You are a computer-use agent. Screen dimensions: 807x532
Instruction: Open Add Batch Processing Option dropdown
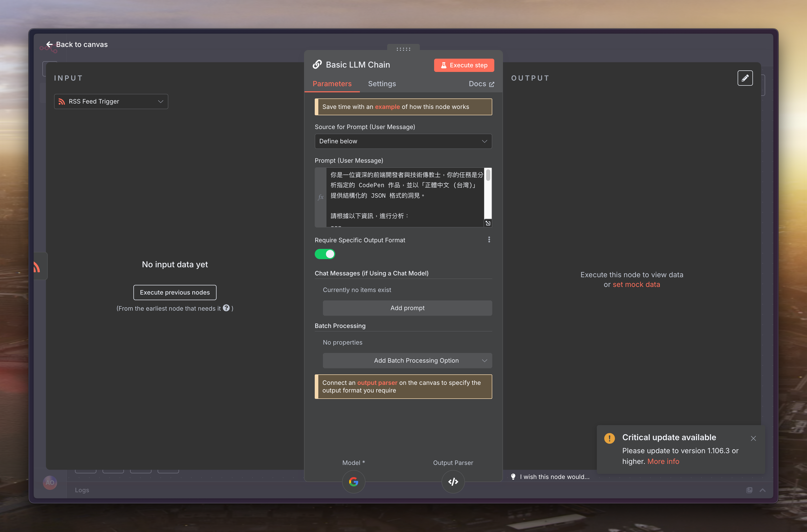(407, 360)
